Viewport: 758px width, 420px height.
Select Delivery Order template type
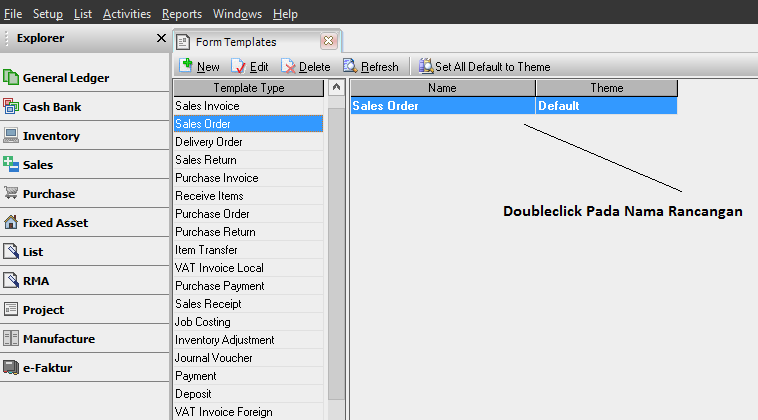point(248,142)
